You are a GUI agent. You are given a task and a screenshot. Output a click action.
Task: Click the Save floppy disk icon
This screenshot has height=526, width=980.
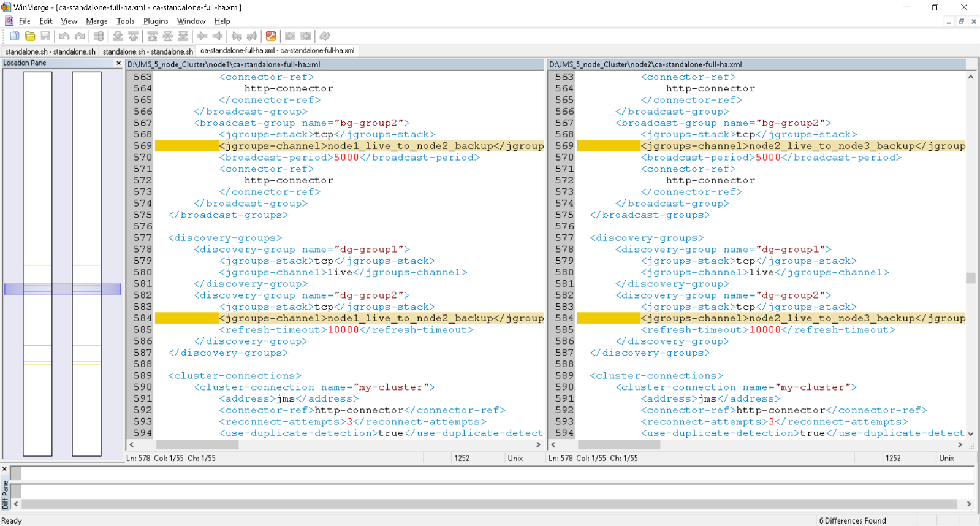pos(45,36)
